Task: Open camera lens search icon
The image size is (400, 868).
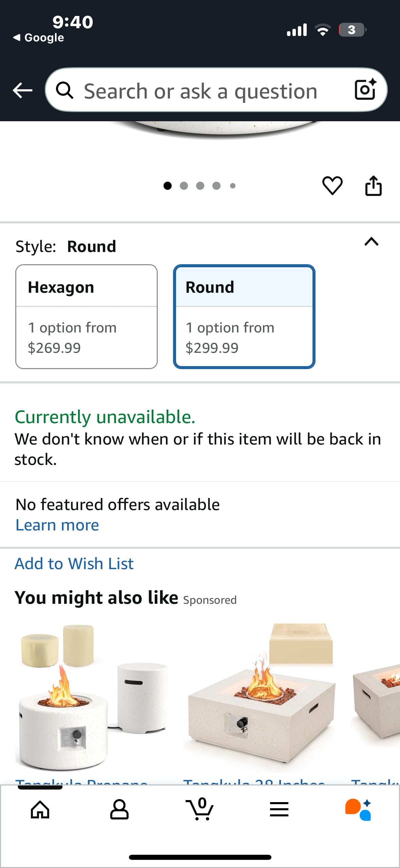Action: (x=365, y=90)
